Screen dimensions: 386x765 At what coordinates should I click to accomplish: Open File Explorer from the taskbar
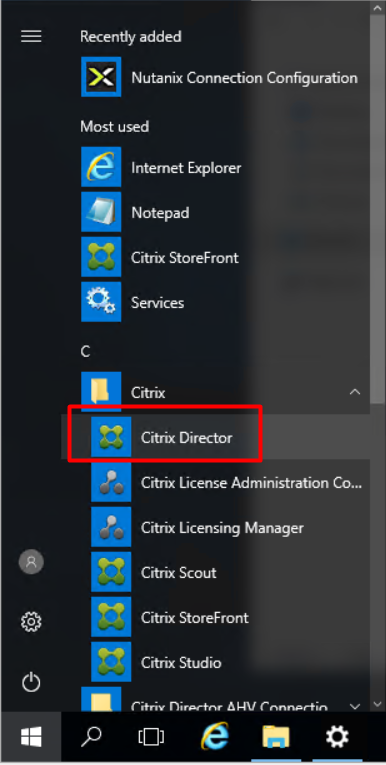pyautogui.click(x=276, y=737)
